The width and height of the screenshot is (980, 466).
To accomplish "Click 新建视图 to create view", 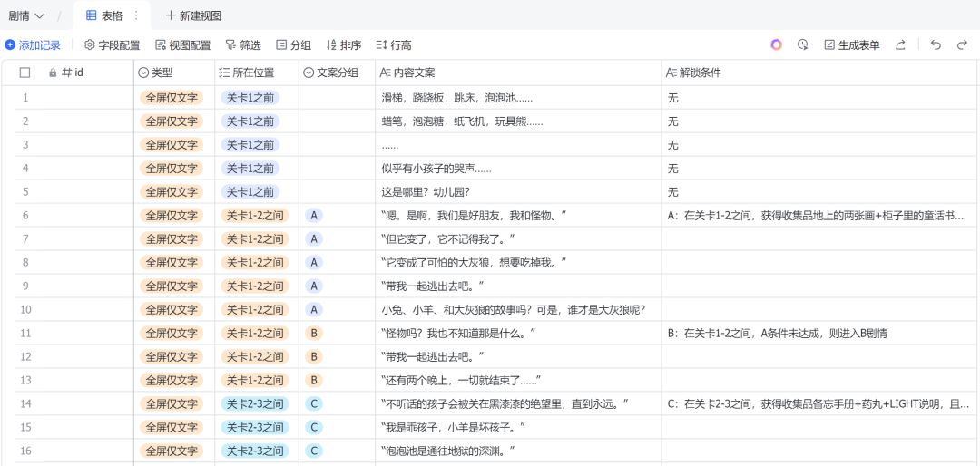I will [193, 15].
